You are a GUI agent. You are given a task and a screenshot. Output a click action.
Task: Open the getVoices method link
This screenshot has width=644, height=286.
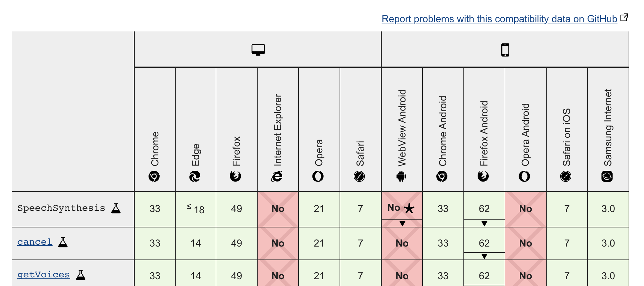pos(43,275)
